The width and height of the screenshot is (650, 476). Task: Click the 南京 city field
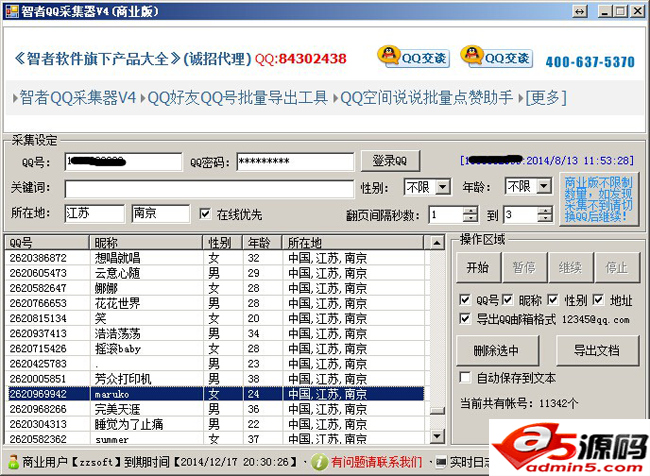pos(161,214)
